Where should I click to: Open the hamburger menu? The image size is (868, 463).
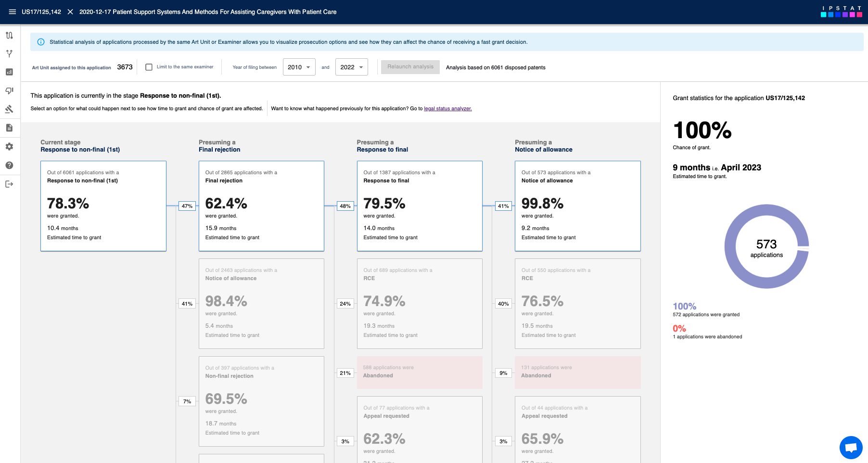click(x=13, y=12)
